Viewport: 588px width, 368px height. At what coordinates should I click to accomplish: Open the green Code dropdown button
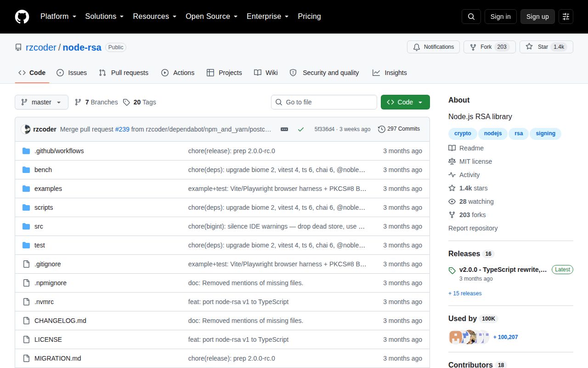405,102
